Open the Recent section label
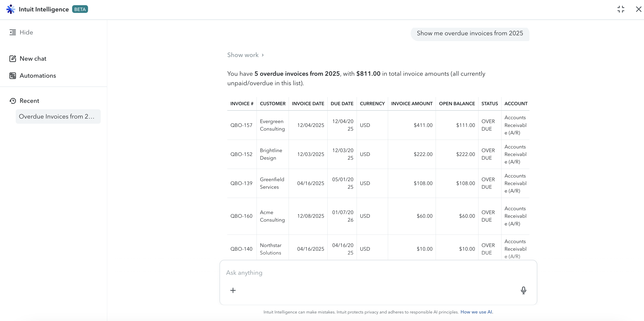This screenshot has width=644, height=321. tap(29, 101)
